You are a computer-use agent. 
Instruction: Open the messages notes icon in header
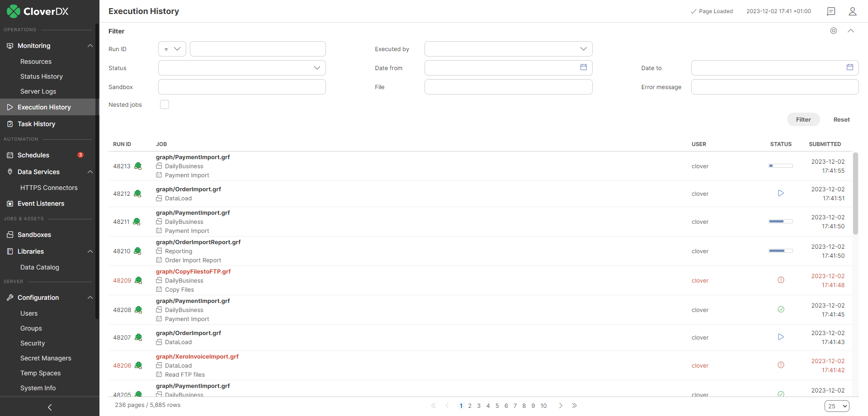pyautogui.click(x=830, y=11)
